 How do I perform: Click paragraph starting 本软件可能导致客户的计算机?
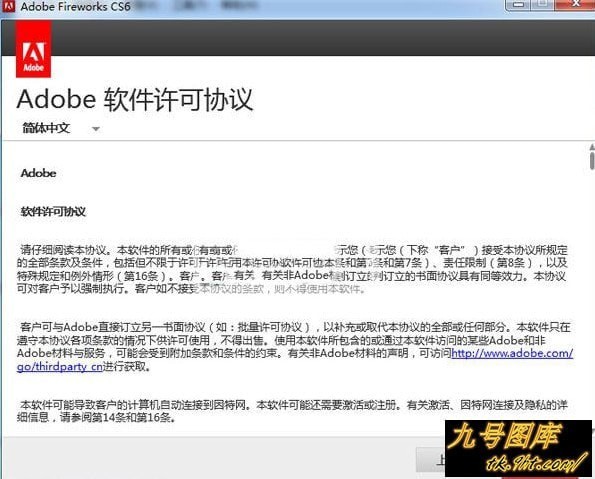292,411
